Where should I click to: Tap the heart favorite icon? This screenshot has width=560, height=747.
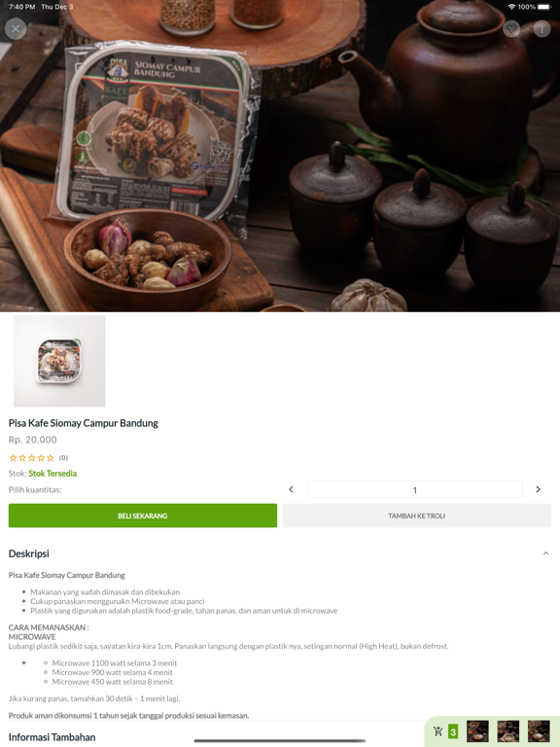511,29
